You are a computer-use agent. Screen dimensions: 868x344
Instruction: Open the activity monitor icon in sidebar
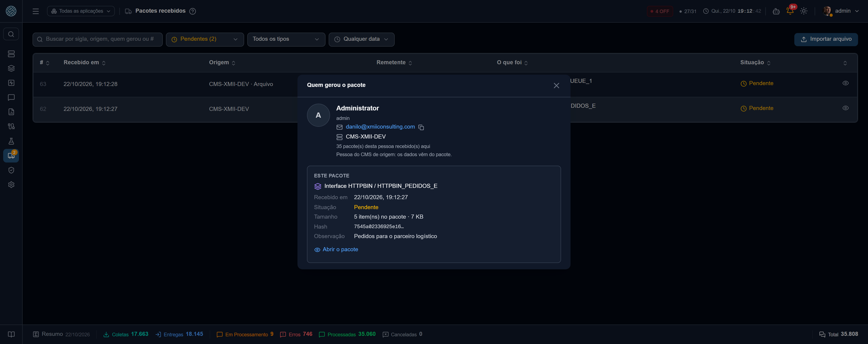[x=11, y=83]
